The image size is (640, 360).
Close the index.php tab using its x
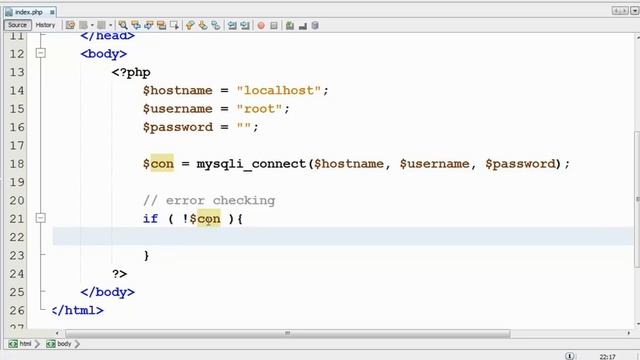[x=52, y=12]
